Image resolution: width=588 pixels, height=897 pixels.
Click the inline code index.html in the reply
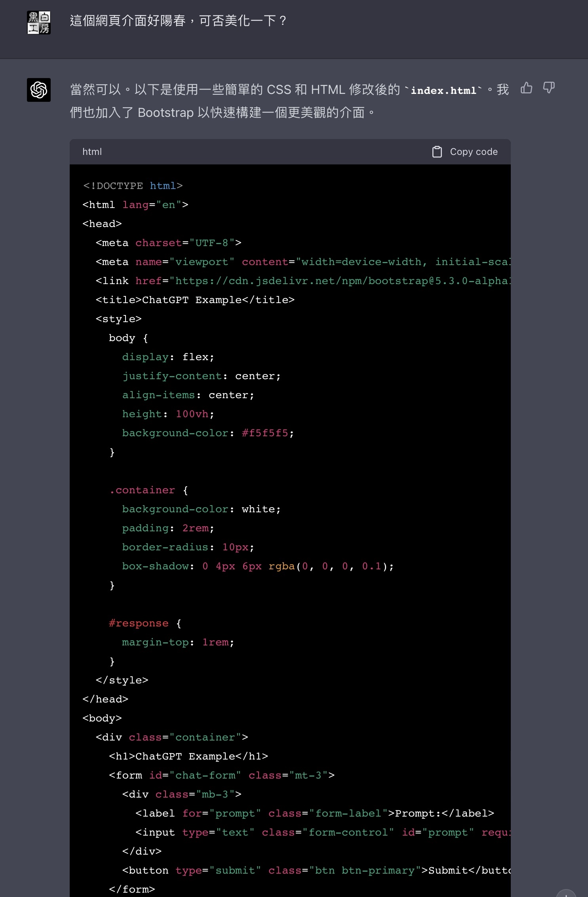coord(443,90)
